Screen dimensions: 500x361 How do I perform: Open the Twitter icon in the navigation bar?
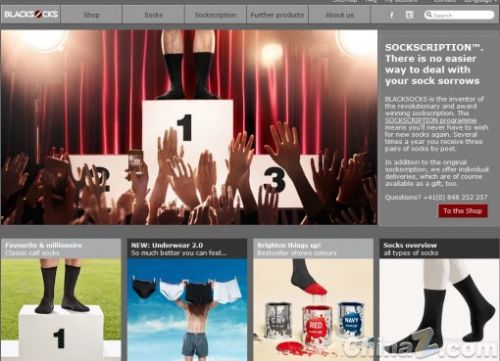pos(409,15)
